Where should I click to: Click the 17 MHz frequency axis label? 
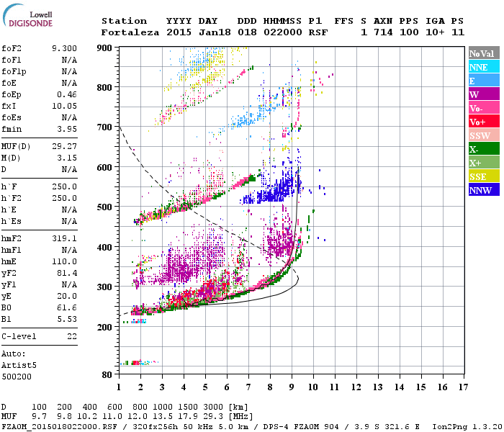[463, 387]
